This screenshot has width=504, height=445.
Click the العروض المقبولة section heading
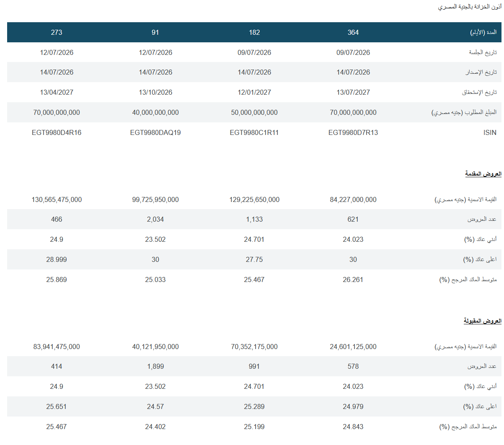(x=482, y=321)
